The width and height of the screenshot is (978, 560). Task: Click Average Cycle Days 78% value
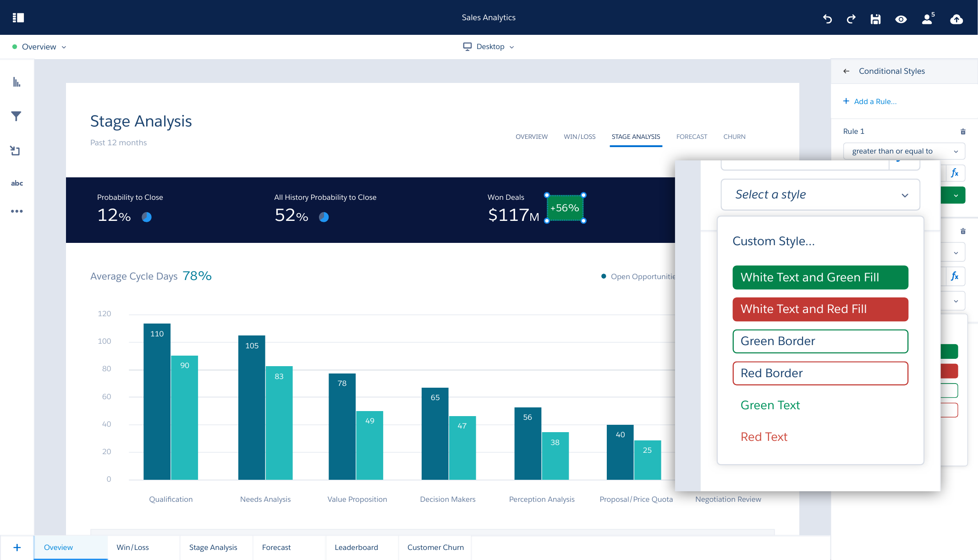tap(197, 276)
